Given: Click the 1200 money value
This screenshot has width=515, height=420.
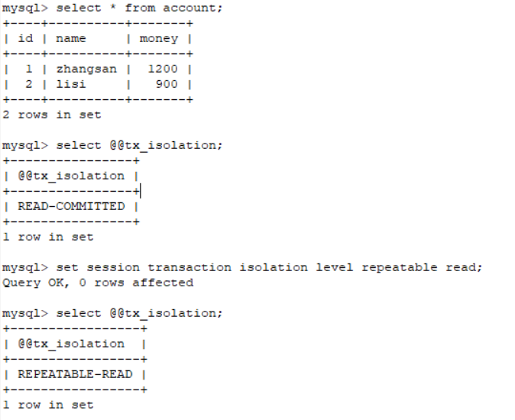Looking at the screenshot, I should 163,69.
